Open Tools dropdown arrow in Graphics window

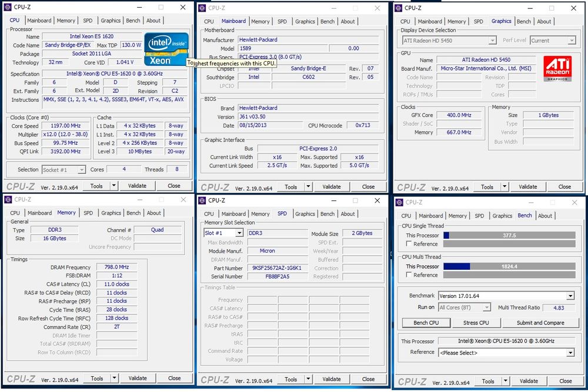click(505, 187)
